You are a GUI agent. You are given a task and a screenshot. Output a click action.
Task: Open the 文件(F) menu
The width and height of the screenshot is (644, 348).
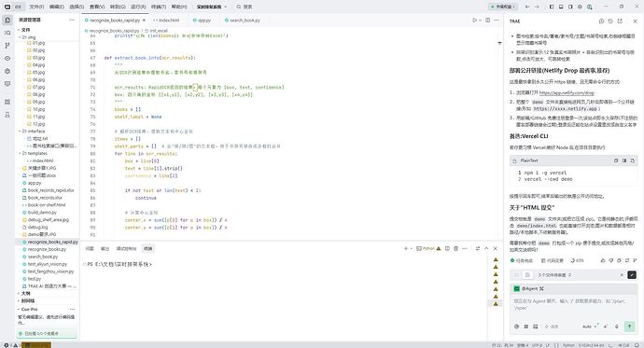pyautogui.click(x=36, y=7)
